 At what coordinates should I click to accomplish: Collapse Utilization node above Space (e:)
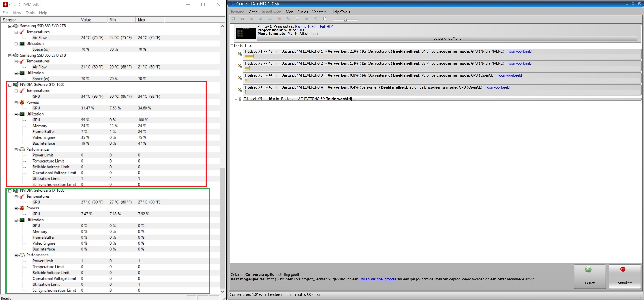tap(16, 73)
